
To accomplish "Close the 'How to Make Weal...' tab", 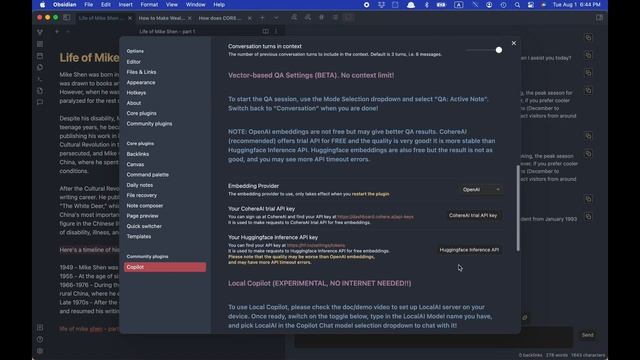I will [189, 18].
